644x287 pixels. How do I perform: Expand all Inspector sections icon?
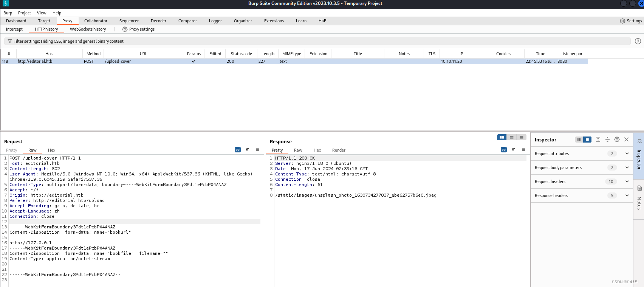[598, 140]
